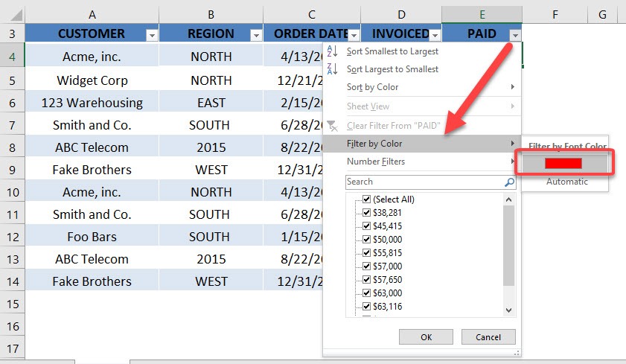Click the Sort Smallest to Largest A-Z icon
The height and width of the screenshot is (364, 626).
pos(332,51)
